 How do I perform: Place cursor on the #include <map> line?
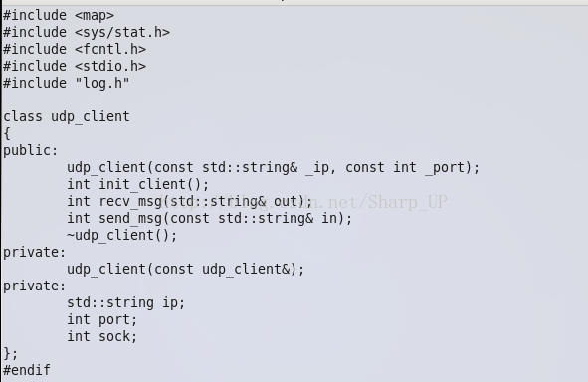pos(59,15)
